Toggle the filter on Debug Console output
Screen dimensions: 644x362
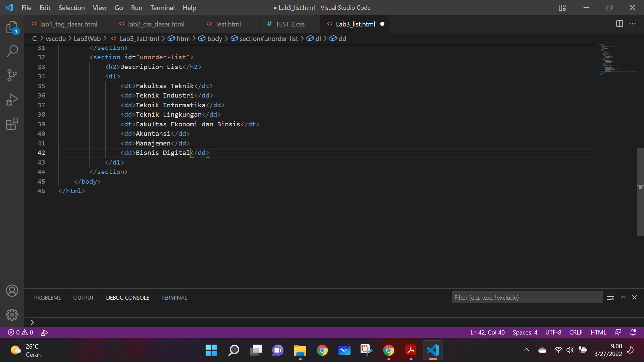[610, 297]
